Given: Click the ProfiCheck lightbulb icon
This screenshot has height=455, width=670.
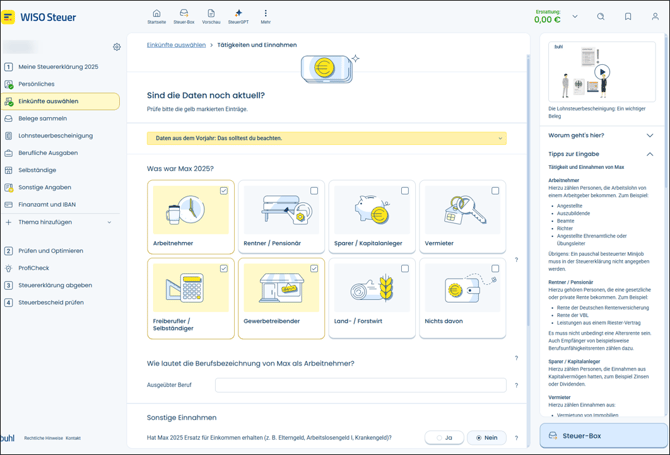Looking at the screenshot, I should coord(9,268).
